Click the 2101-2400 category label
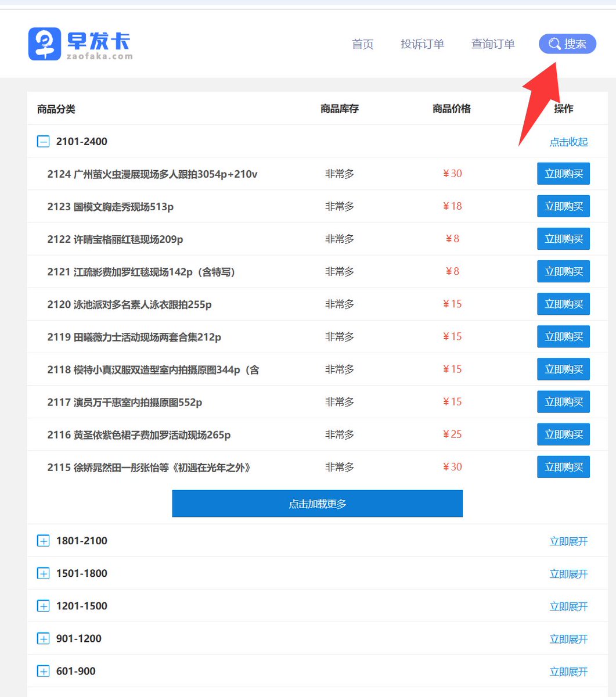This screenshot has height=697, width=616. 82,141
